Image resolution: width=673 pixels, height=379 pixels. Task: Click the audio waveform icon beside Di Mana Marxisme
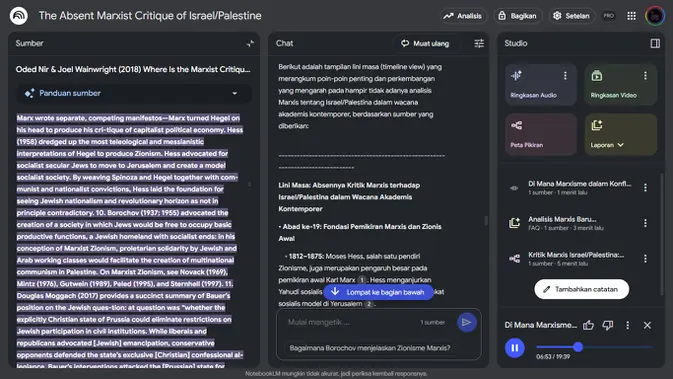(514, 188)
